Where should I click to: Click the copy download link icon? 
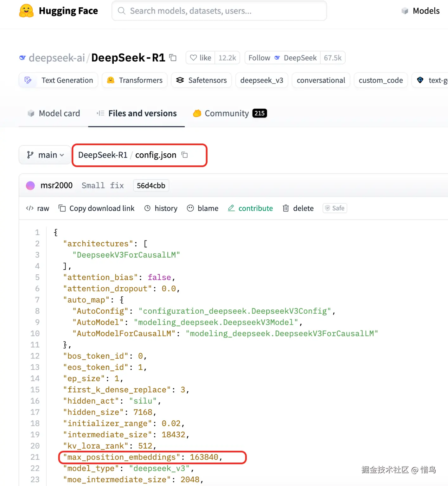pyautogui.click(x=62, y=208)
